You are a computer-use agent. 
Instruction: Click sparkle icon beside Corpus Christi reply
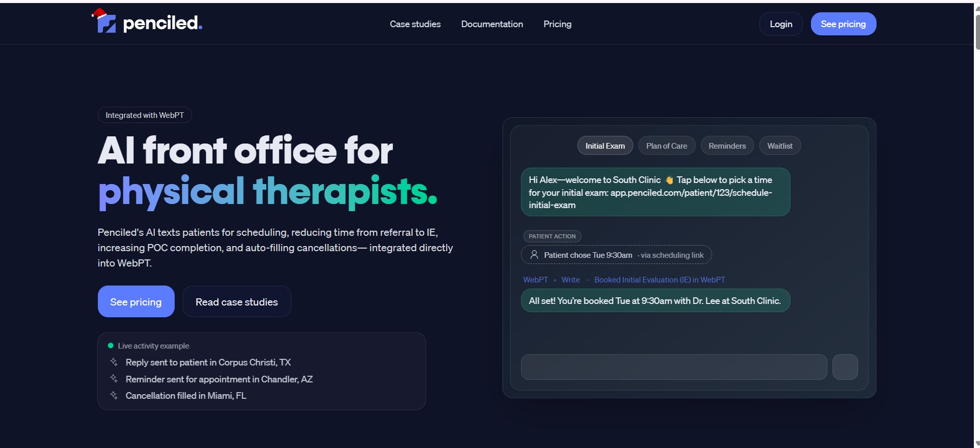(x=114, y=362)
